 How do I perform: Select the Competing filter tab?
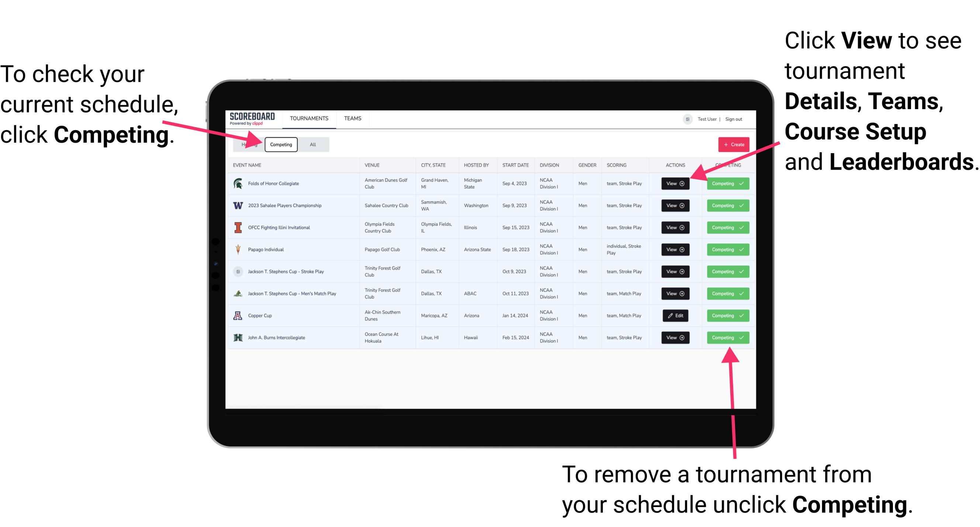tap(280, 145)
